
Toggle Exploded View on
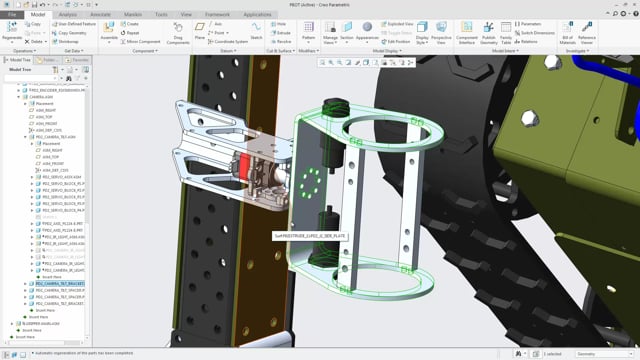pyautogui.click(x=397, y=24)
